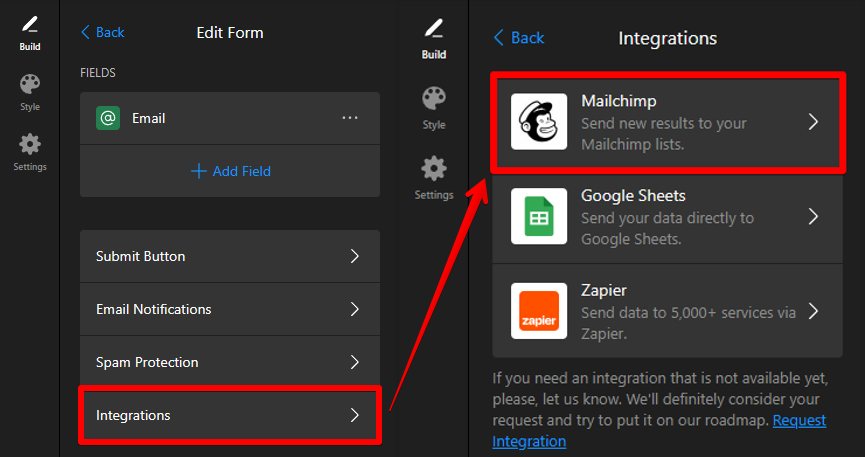
Task: Open Integrations settings row
Action: (x=230, y=415)
